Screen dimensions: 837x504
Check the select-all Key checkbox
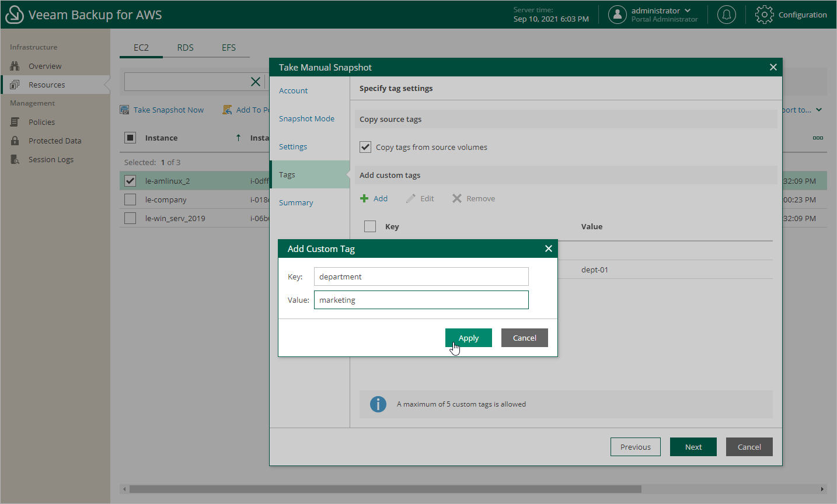(370, 226)
